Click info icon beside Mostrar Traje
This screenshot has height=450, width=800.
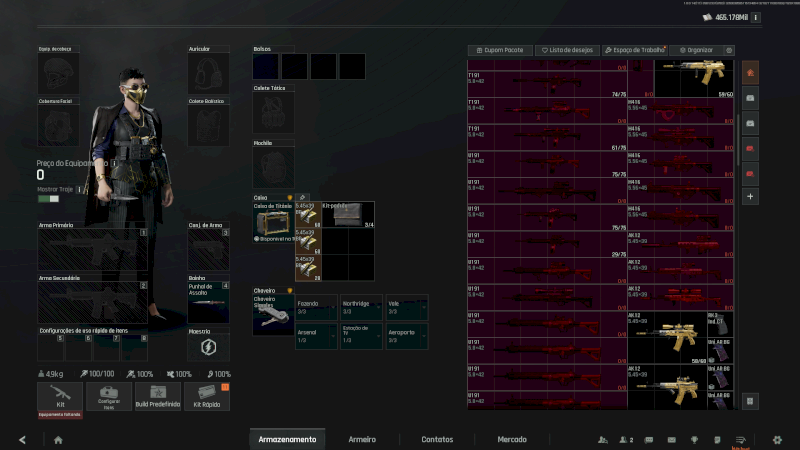click(x=79, y=189)
